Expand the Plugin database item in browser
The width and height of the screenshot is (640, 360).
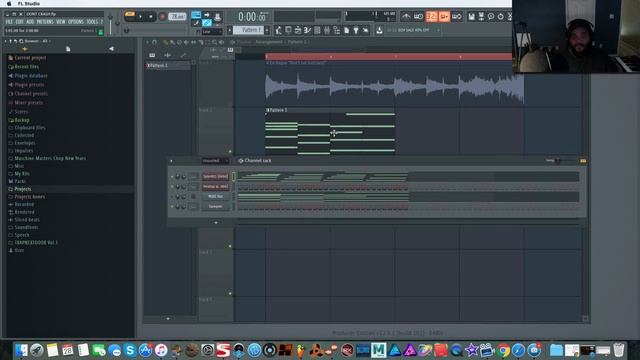pyautogui.click(x=31, y=76)
